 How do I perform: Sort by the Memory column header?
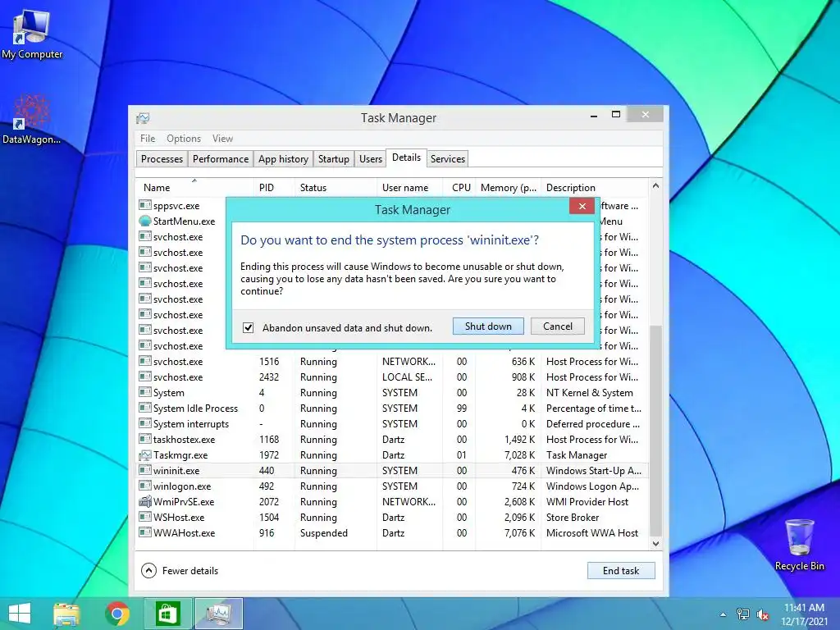tap(508, 188)
